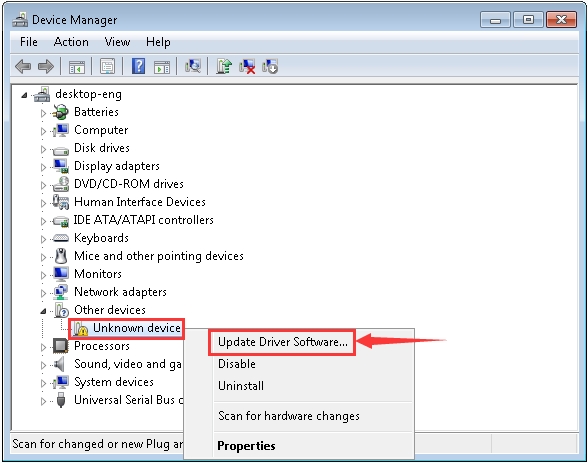The width and height of the screenshot is (588, 463).
Task: Expand the Display adapters node
Action: (x=43, y=166)
